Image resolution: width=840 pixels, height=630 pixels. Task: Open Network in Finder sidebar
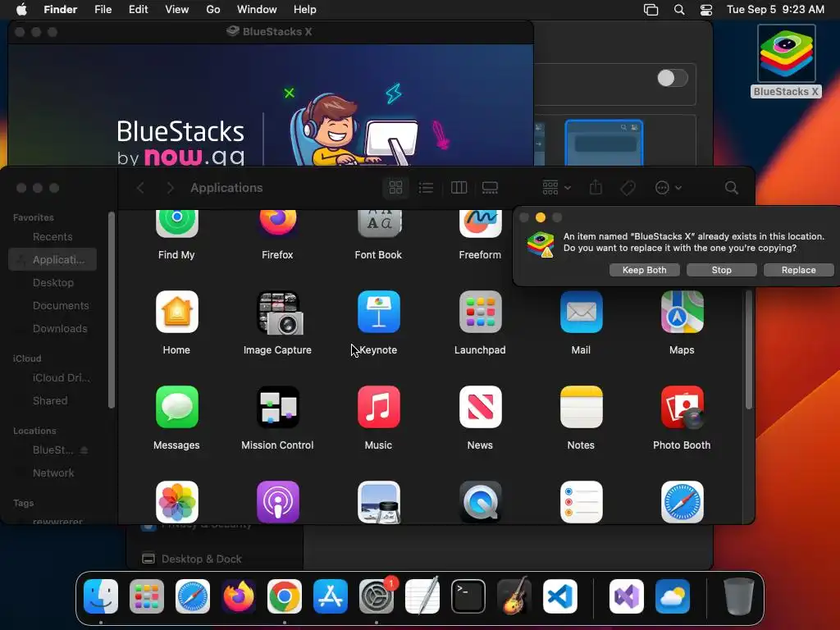click(53, 473)
